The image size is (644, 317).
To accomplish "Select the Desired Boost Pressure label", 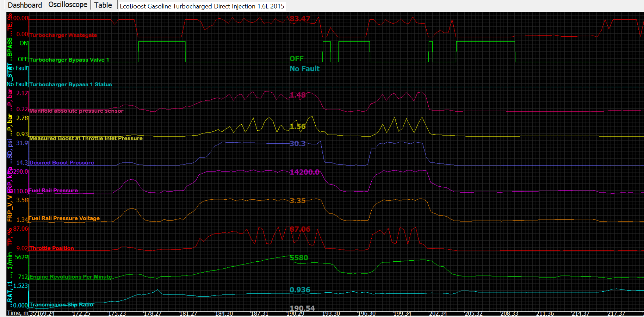I will click(62, 163).
